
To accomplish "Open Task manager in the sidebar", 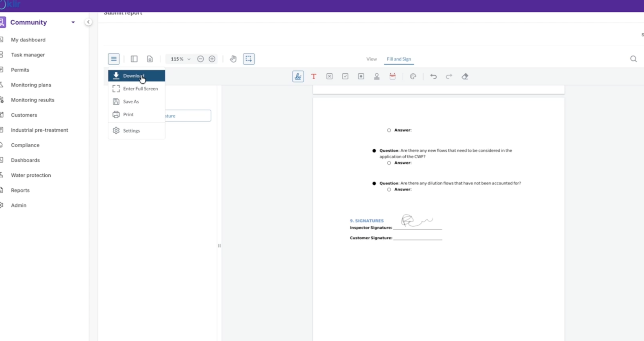I will click(x=28, y=55).
